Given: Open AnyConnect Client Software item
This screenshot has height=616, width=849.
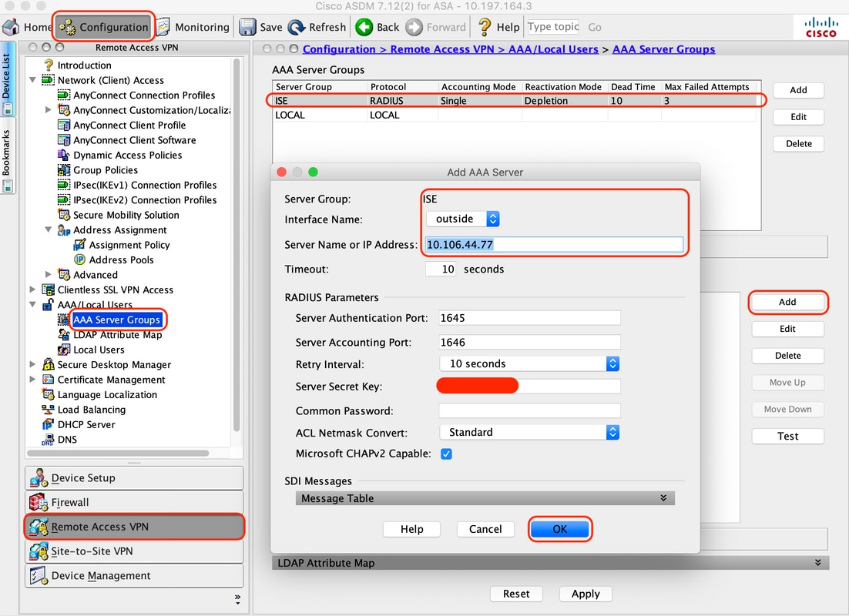Looking at the screenshot, I should click(134, 140).
